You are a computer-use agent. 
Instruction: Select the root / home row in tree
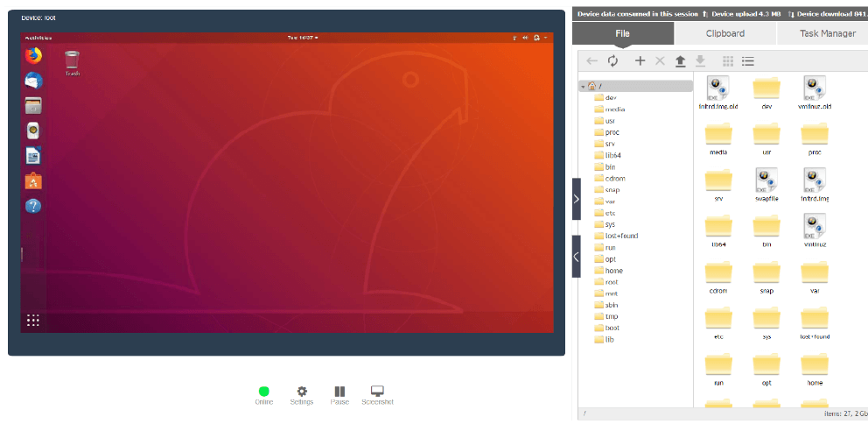636,86
